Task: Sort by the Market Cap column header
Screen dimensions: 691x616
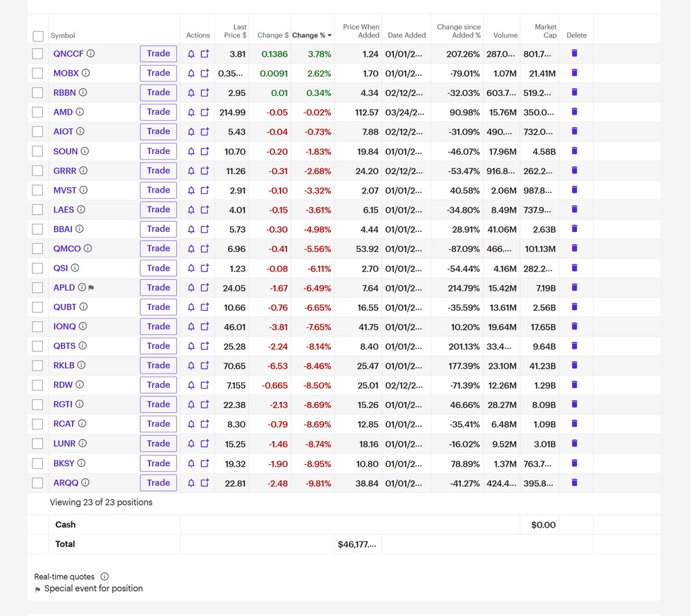Action: (545, 31)
